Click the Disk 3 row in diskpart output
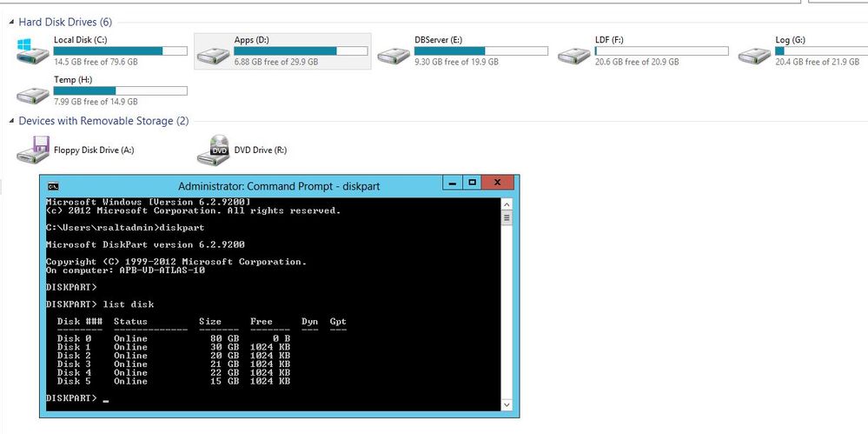 (174, 364)
